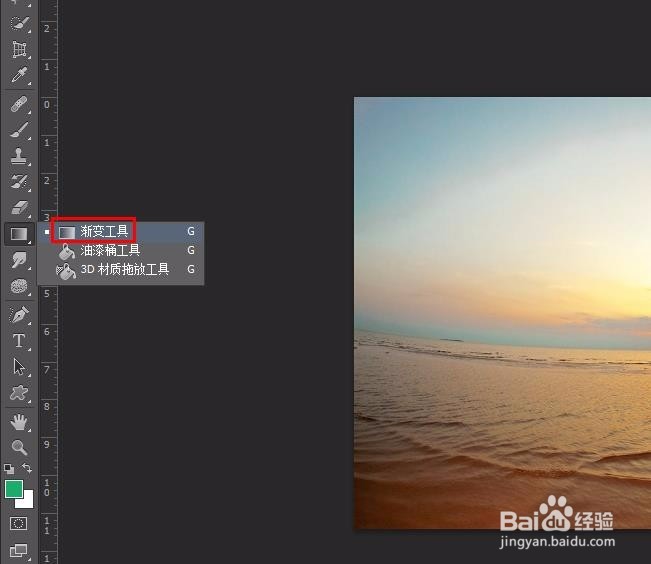Select the Path Selection tool
Screen dimensions: 651x564
click(x=19, y=367)
